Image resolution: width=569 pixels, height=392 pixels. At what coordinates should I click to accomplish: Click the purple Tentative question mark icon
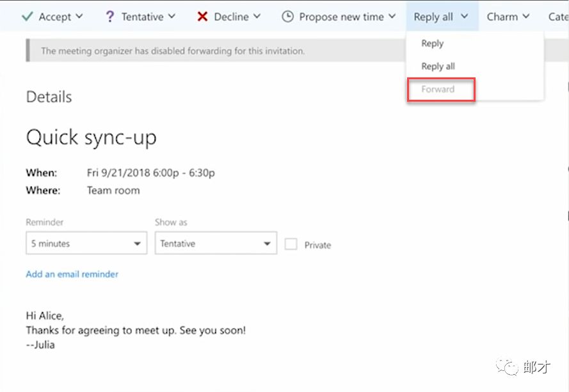click(x=110, y=17)
